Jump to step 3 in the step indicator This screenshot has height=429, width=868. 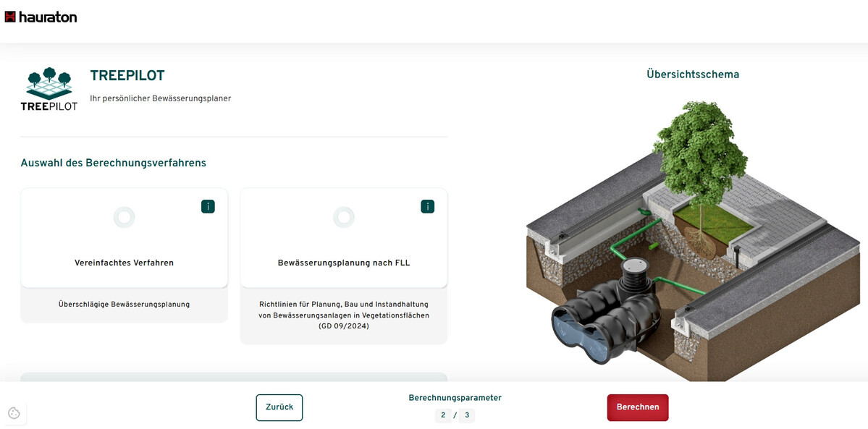click(467, 415)
